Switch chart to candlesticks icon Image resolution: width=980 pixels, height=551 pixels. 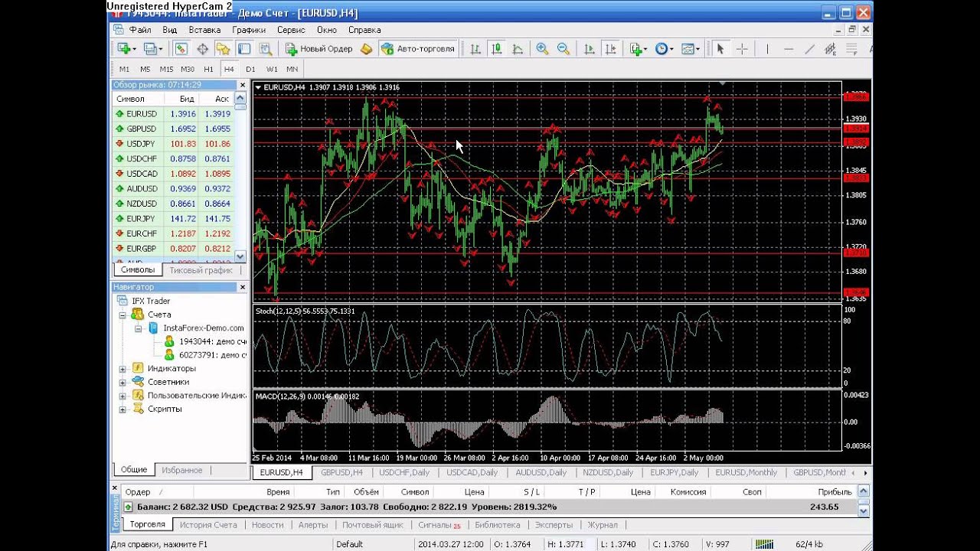pyautogui.click(x=497, y=48)
